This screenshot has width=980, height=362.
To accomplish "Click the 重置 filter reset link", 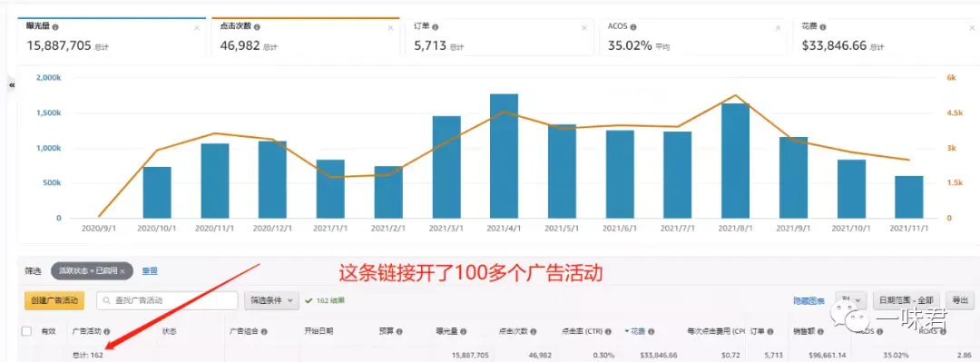I will point(150,271).
